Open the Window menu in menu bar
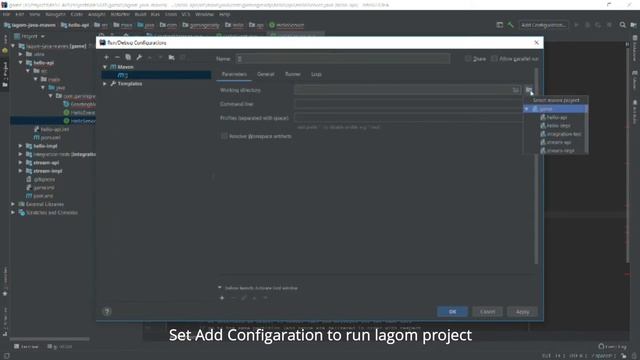Screen dimensions: 640x360 point(204,14)
